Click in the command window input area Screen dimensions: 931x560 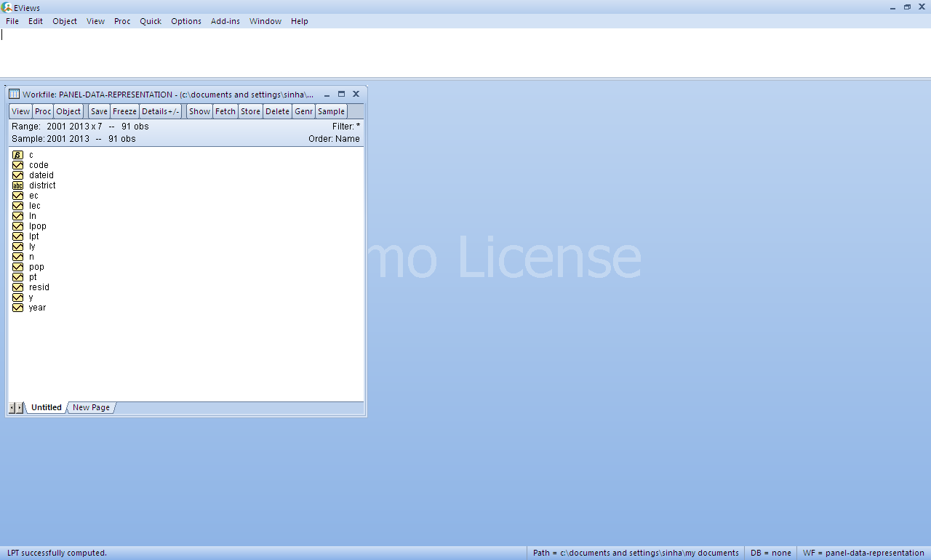(465, 52)
